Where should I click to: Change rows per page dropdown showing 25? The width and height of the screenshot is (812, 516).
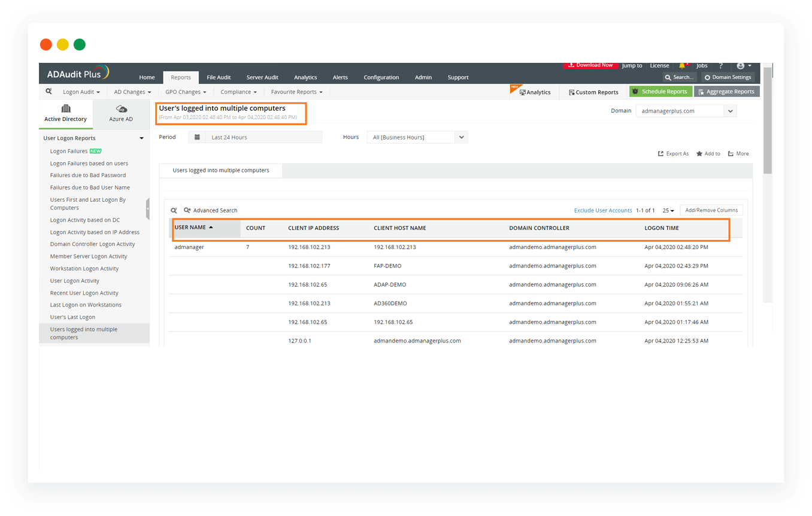point(668,211)
